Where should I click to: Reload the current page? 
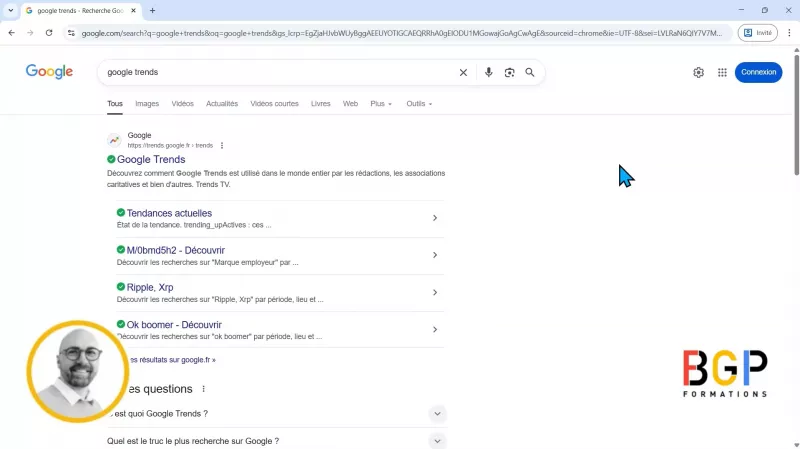click(48, 33)
